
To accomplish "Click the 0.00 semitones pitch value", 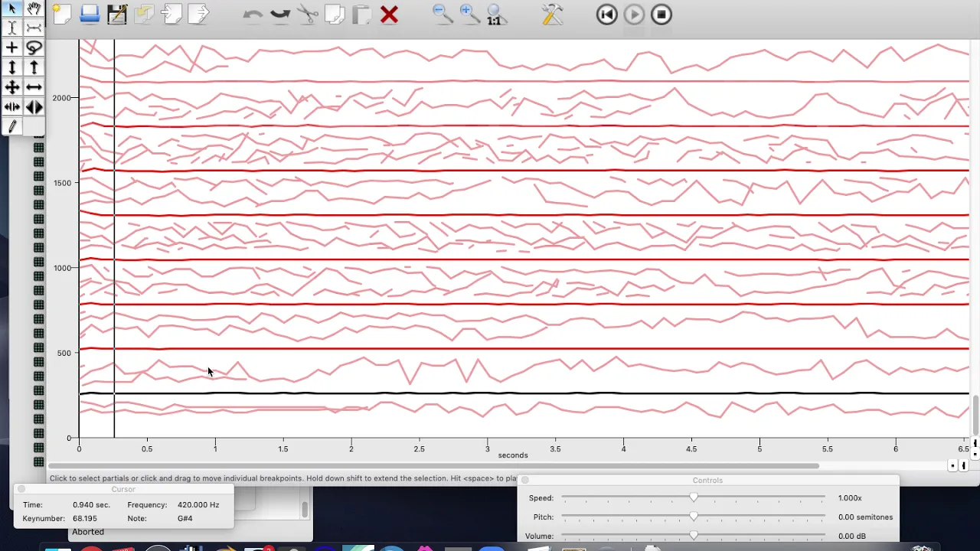I will pos(865,517).
